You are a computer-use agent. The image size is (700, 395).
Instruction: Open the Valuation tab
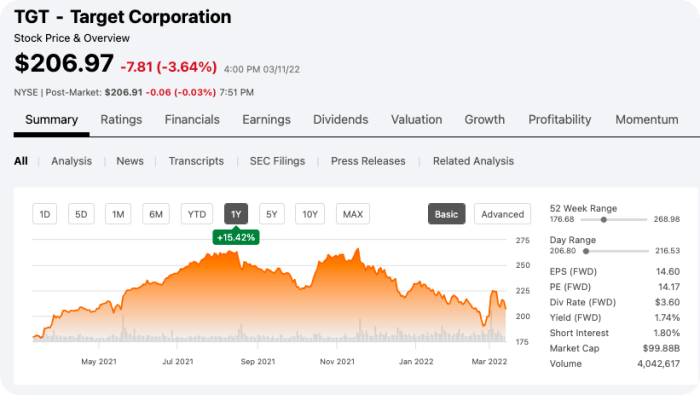pyautogui.click(x=417, y=120)
